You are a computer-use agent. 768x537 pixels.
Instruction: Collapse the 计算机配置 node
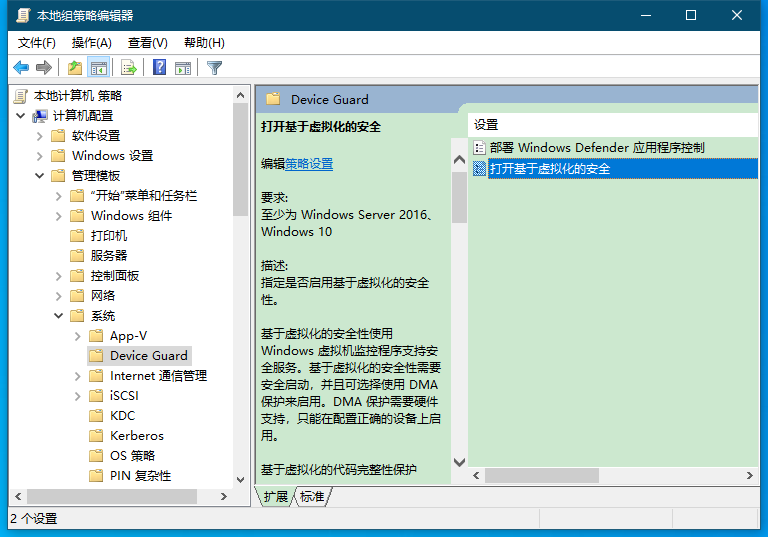click(x=21, y=116)
